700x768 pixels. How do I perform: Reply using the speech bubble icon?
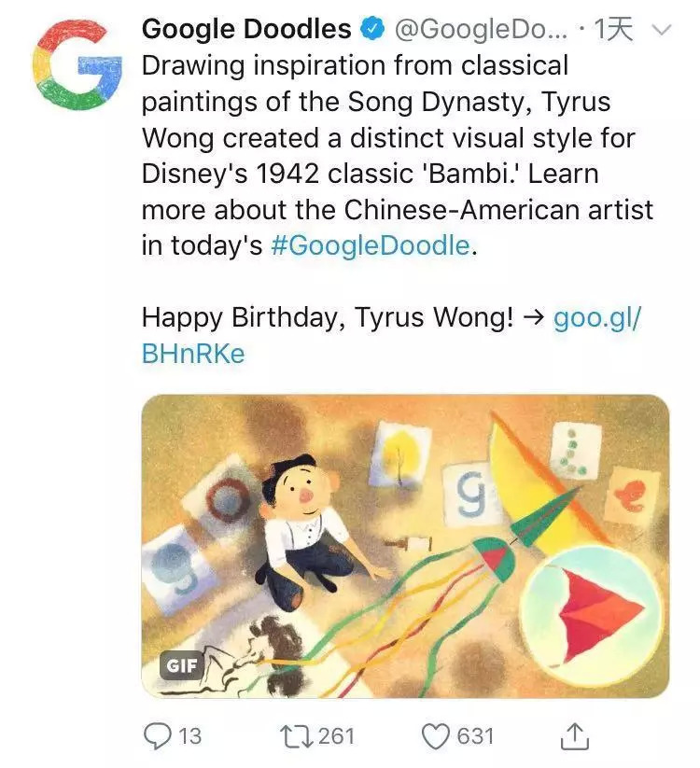(156, 736)
